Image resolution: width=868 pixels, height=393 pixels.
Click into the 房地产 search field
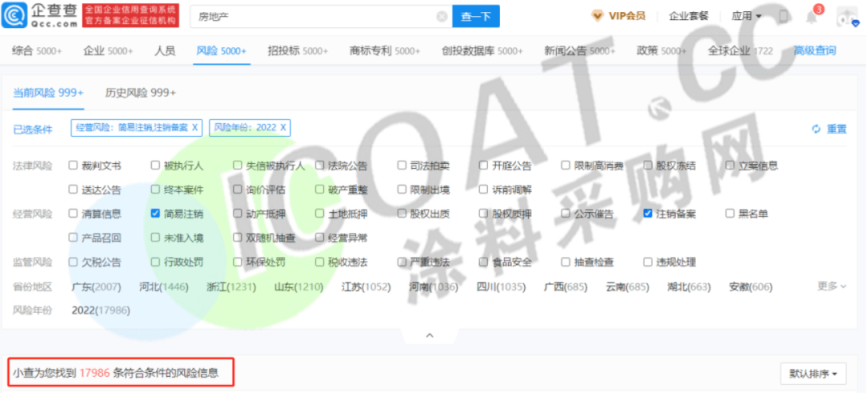[x=313, y=16]
